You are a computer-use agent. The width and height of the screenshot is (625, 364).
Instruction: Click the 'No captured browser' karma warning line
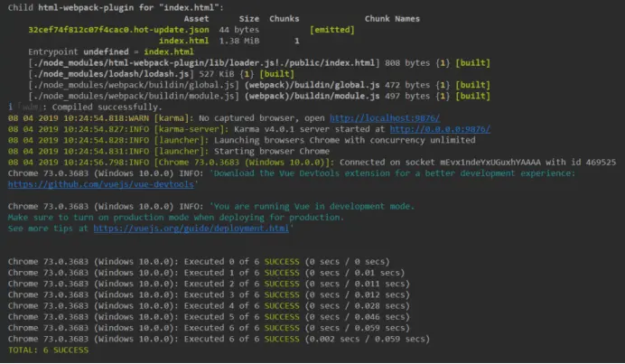click(224, 118)
